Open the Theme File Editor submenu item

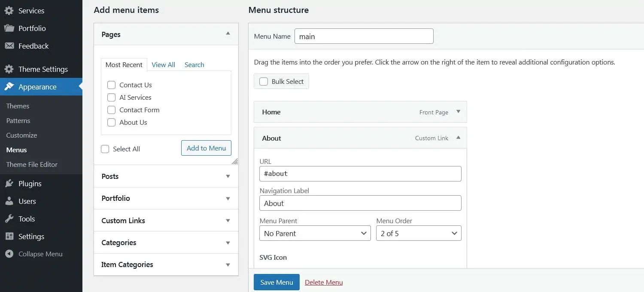coord(32,165)
